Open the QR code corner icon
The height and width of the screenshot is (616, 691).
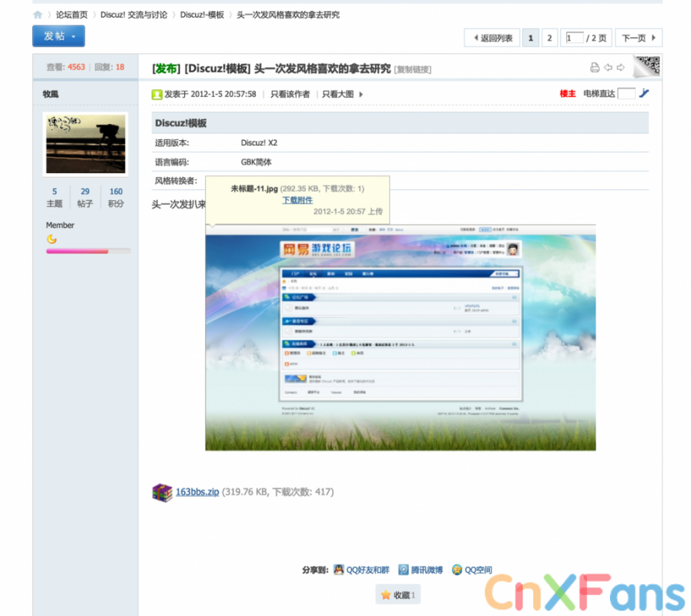tap(647, 66)
